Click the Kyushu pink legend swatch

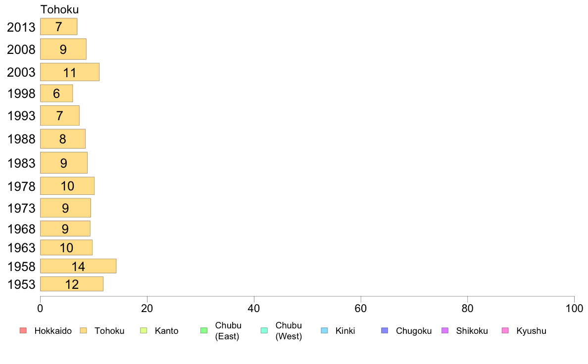(505, 331)
